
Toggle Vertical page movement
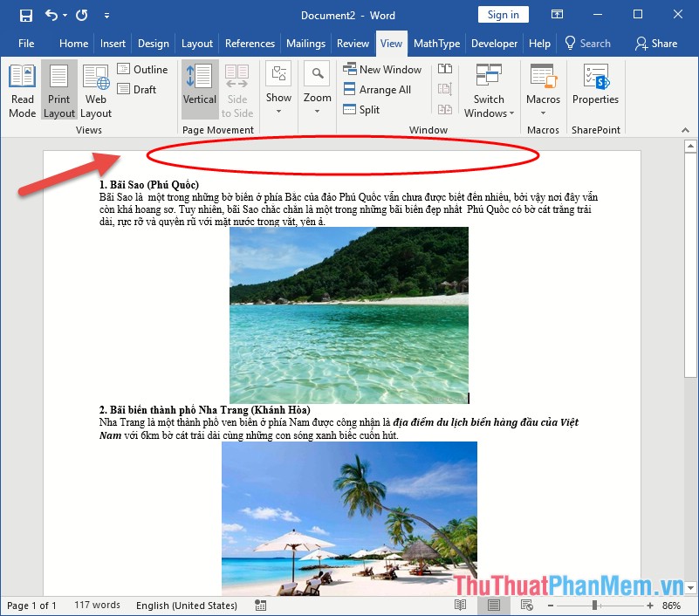click(x=199, y=87)
